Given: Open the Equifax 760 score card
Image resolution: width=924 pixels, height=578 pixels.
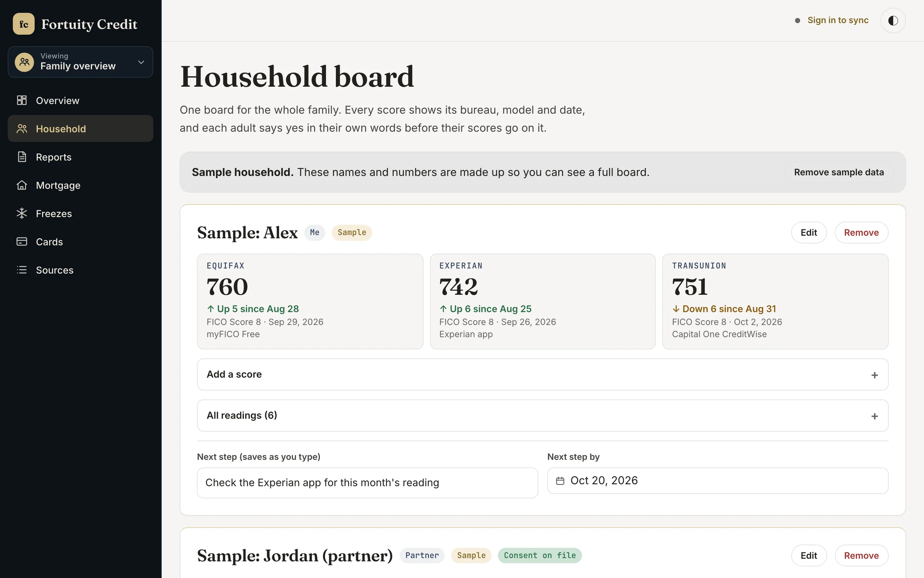Looking at the screenshot, I should coord(310,301).
